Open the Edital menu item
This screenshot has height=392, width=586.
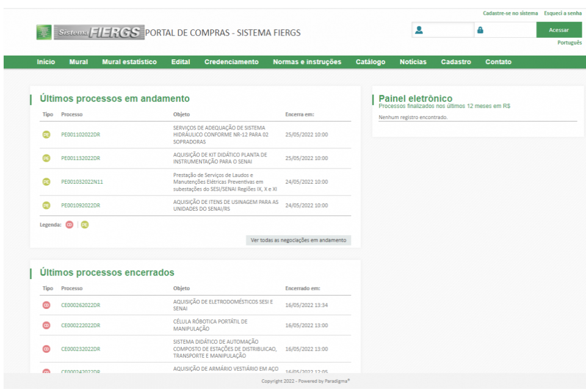pyautogui.click(x=181, y=62)
